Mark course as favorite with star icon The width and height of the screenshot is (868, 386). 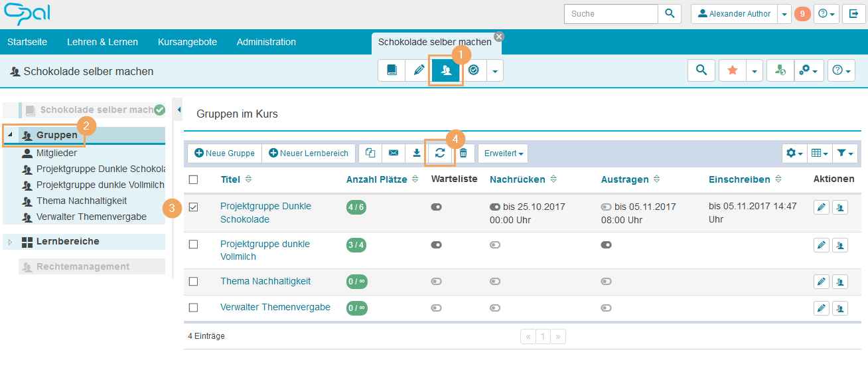[x=732, y=70]
